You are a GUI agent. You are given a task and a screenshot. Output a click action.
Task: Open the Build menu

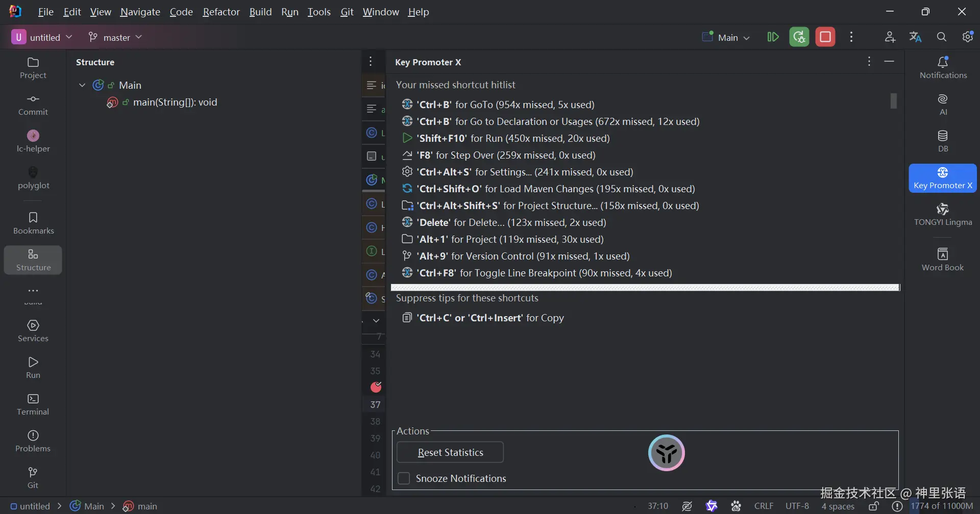tap(260, 12)
